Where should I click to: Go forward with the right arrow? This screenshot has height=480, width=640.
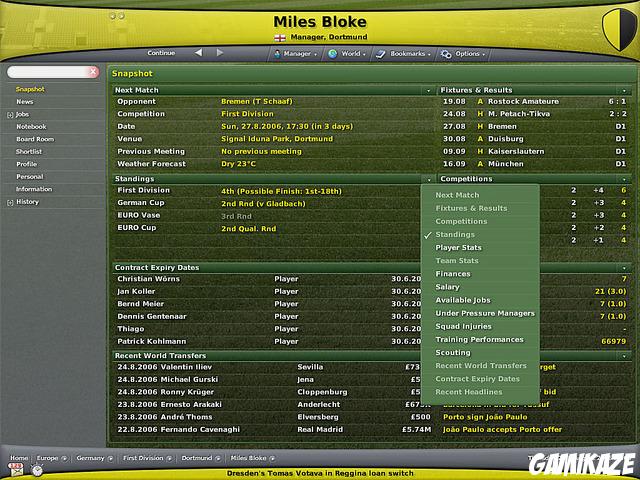(220, 53)
